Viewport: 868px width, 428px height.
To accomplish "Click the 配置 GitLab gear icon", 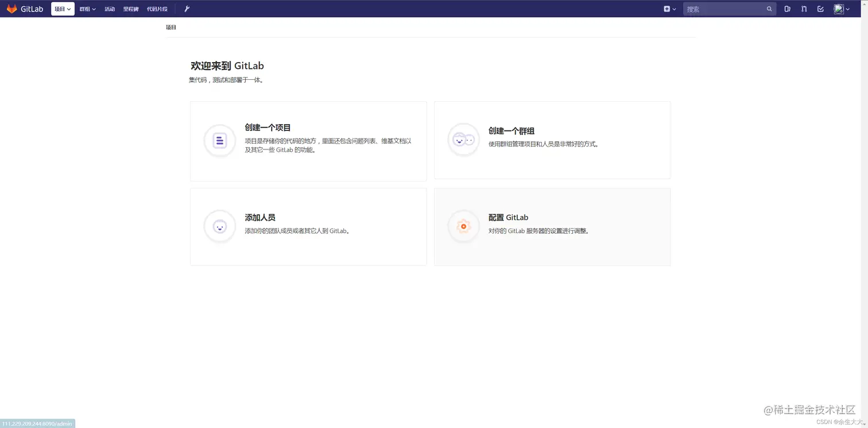I will coord(463,226).
